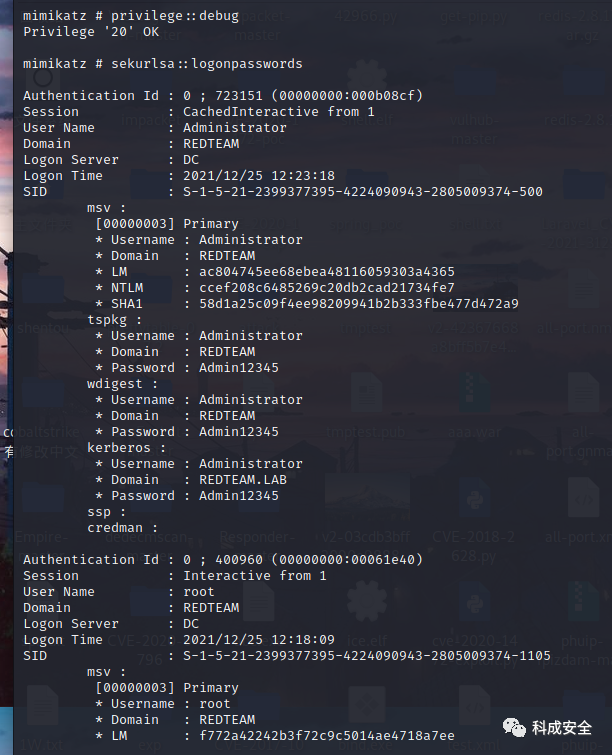Click the SID ending in -1105
The width and height of the screenshot is (612, 755).
tap(367, 656)
